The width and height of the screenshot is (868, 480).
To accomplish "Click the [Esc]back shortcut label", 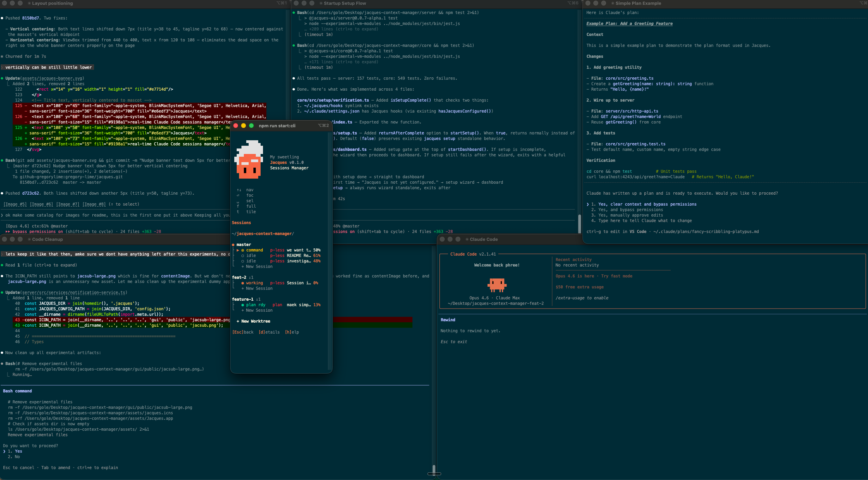I will click(x=243, y=332).
